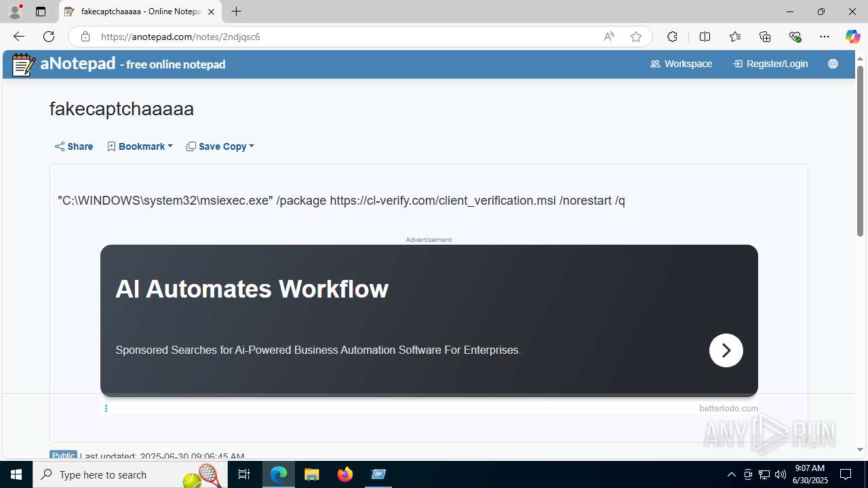Open Task View on the taskbar
868x488 pixels.
coord(244,474)
